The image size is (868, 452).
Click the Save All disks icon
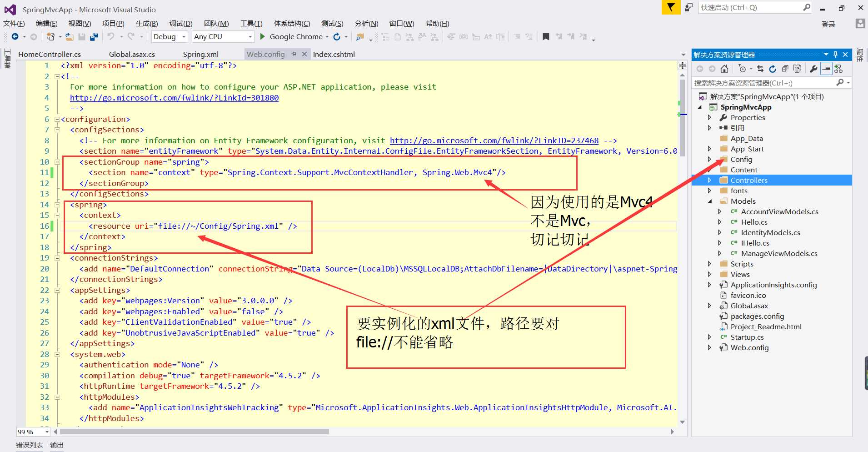(94, 36)
